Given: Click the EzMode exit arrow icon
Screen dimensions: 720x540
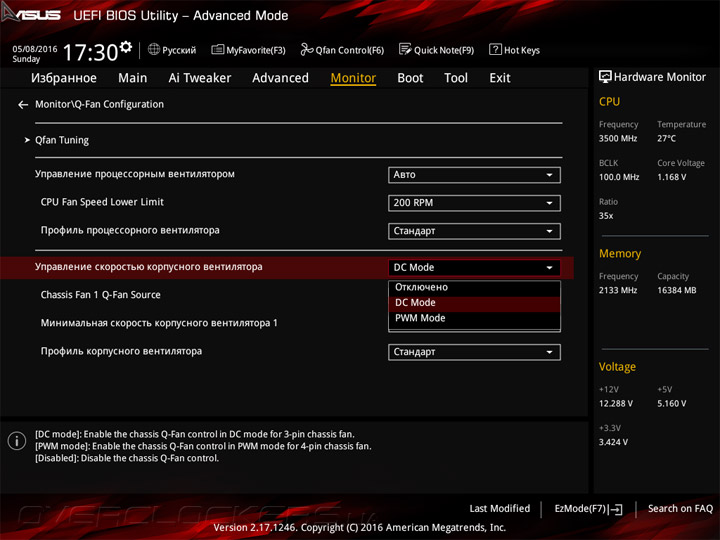Looking at the screenshot, I should point(617,509).
